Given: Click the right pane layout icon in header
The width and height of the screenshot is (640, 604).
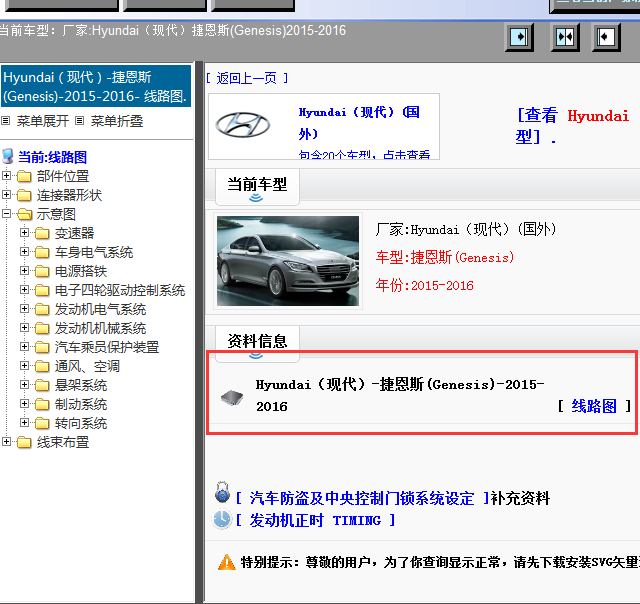Looking at the screenshot, I should point(606,37).
